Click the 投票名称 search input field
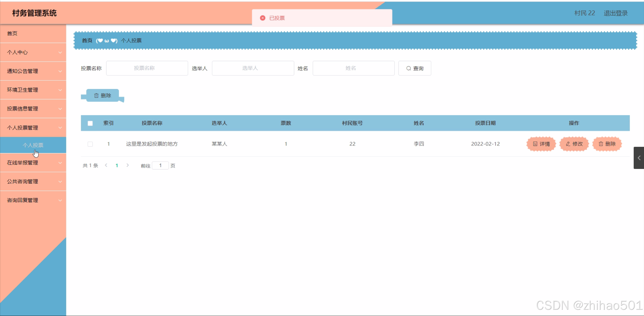 click(x=147, y=68)
